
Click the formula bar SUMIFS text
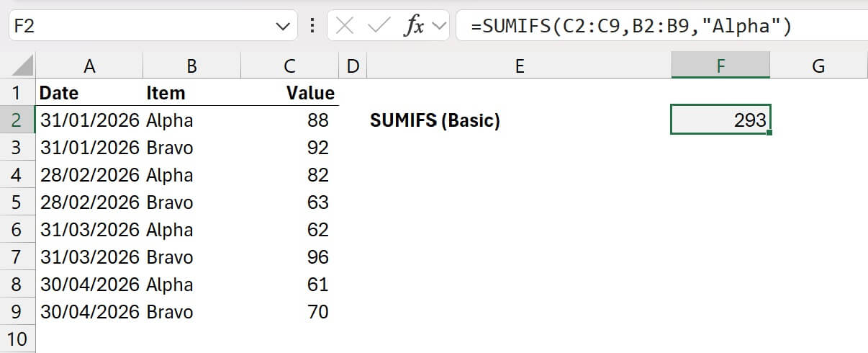tap(631, 27)
